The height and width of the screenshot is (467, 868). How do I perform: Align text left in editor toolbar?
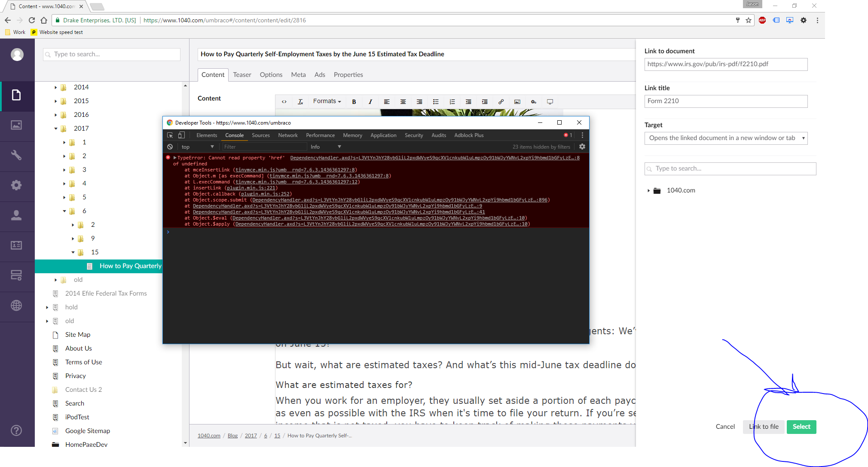point(387,102)
